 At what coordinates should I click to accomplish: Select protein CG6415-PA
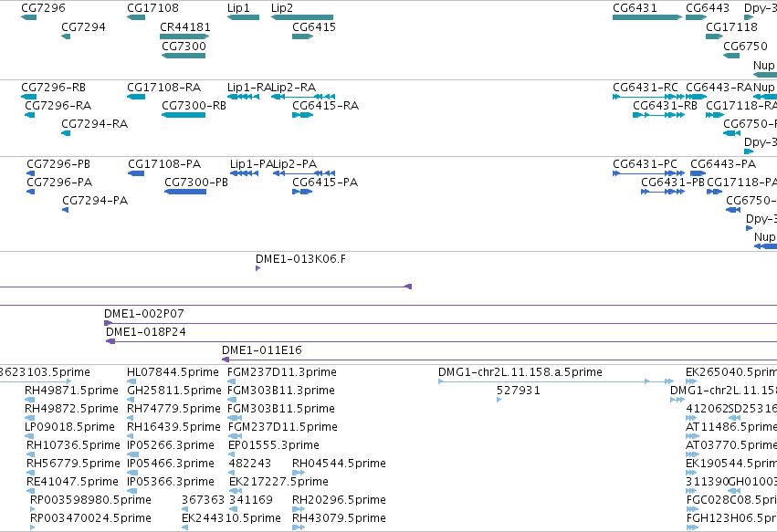(302, 192)
